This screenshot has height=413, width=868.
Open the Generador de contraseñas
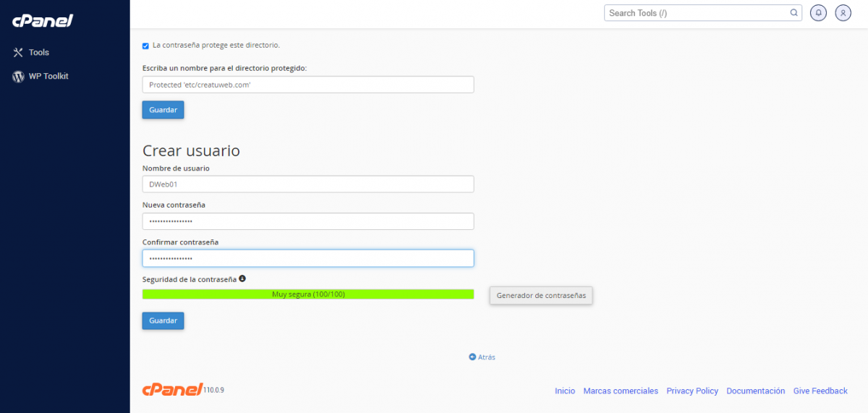coord(541,296)
